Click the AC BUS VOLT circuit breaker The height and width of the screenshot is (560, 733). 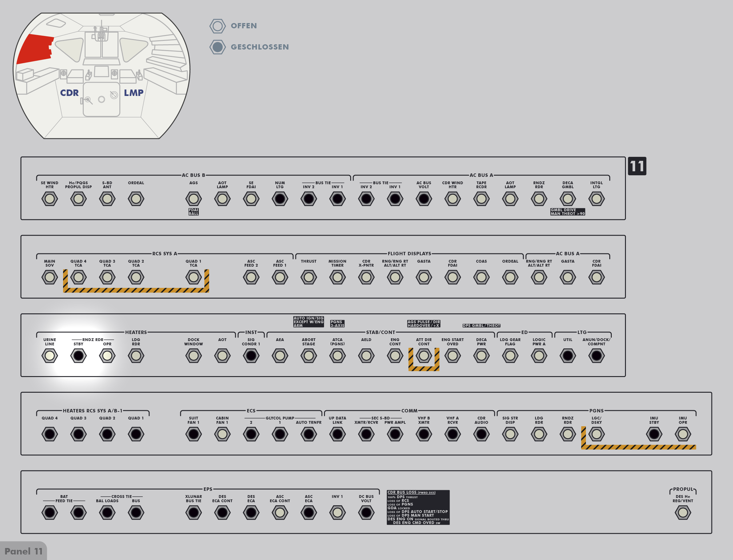click(423, 199)
